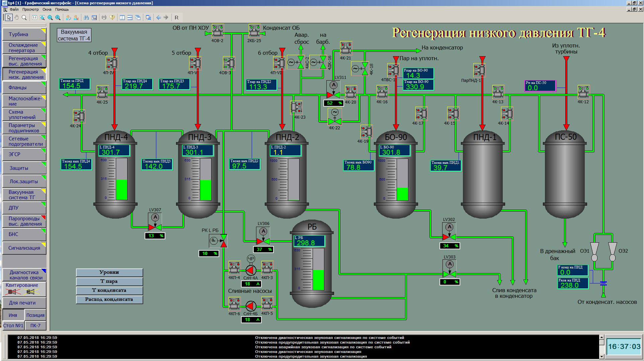Image resolution: width=644 pixels, height=361 pixels.
Task: Click the ПНД-4 level bar indicator
Action: click(x=122, y=179)
